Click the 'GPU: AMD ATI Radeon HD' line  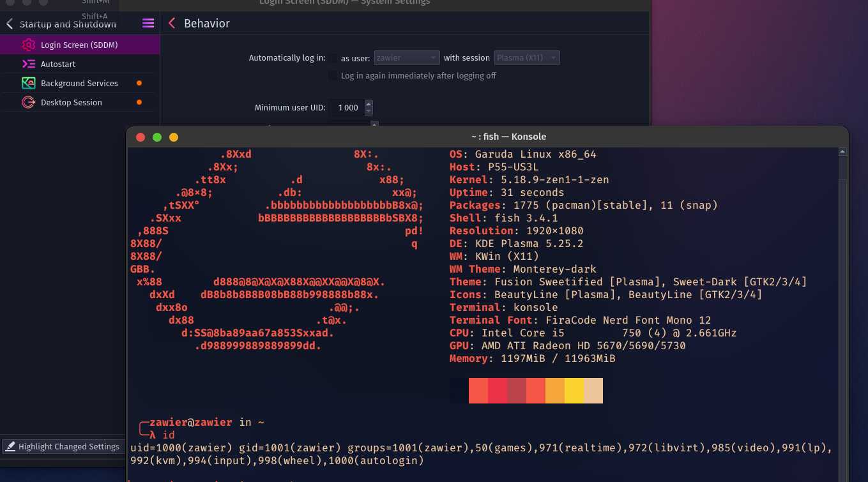click(x=567, y=346)
